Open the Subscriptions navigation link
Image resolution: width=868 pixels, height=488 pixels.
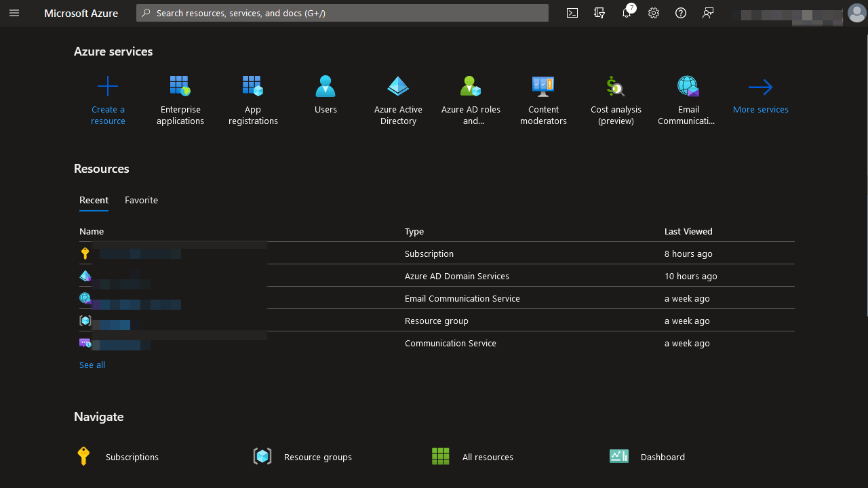pyautogui.click(x=132, y=457)
